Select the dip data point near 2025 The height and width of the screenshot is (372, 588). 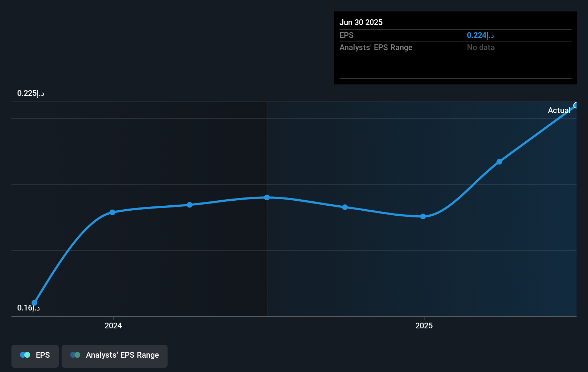click(423, 216)
